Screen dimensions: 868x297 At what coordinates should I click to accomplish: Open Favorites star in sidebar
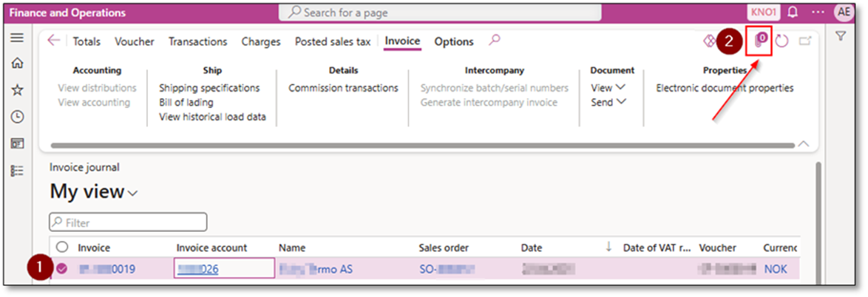point(17,90)
